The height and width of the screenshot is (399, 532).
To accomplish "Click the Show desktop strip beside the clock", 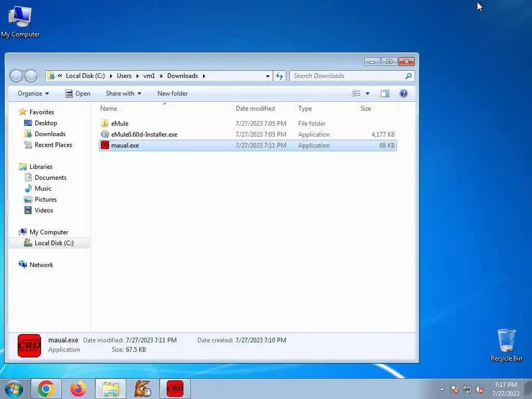I will [x=528, y=389].
